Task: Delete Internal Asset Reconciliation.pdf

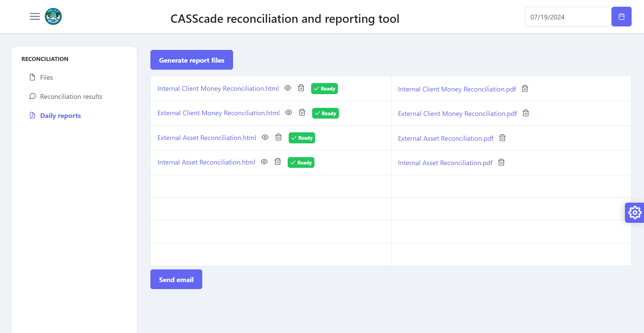Action: (501, 162)
